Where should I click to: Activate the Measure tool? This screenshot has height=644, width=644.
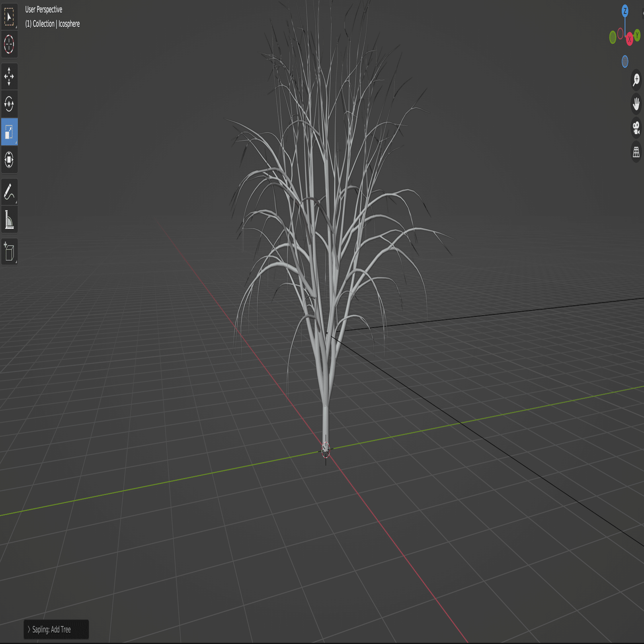pos(9,220)
